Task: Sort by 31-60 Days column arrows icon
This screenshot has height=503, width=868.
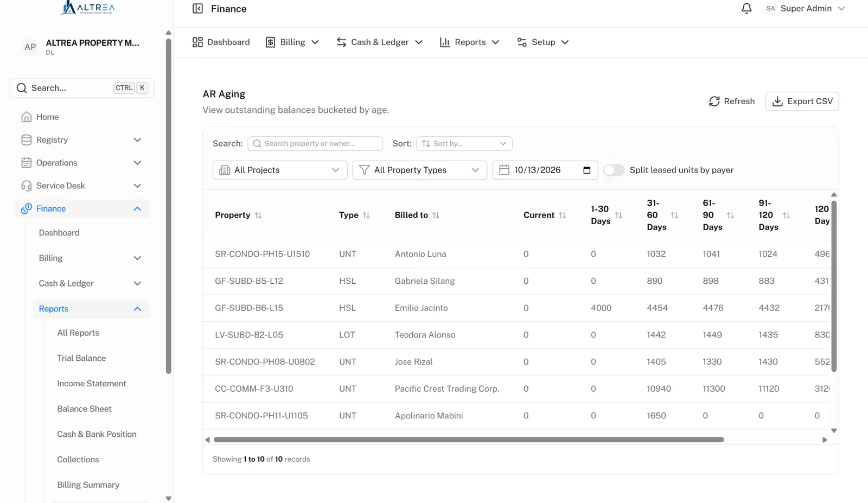Action: [674, 215]
